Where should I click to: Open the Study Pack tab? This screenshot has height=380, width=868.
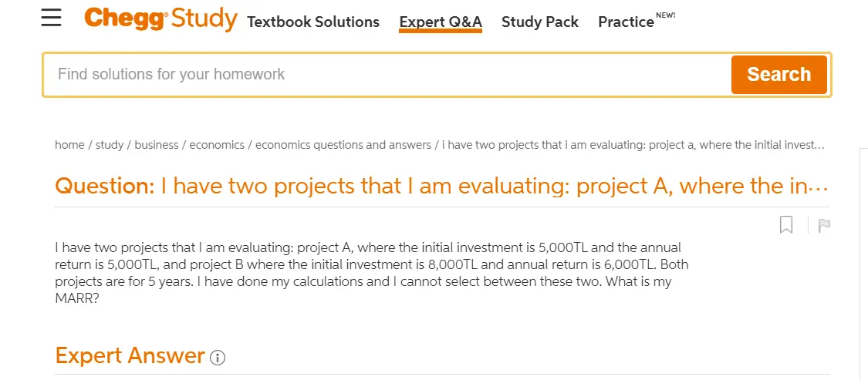pyautogui.click(x=540, y=22)
